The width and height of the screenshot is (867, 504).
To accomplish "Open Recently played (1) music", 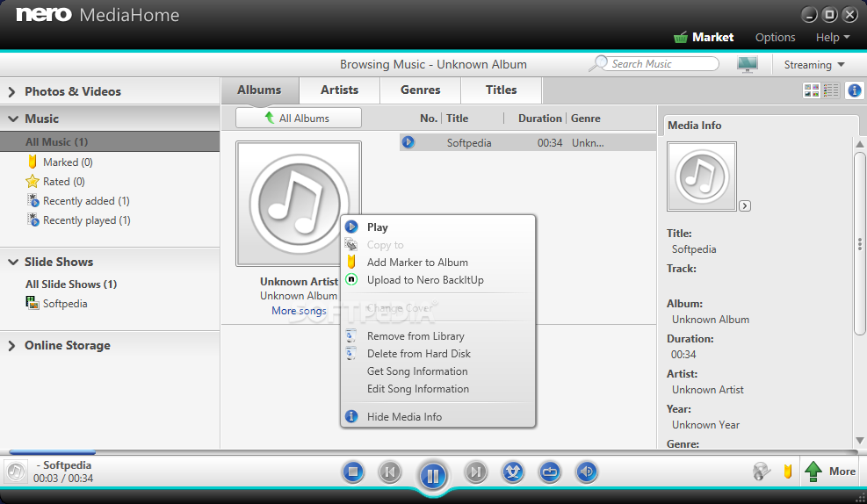I will click(79, 220).
